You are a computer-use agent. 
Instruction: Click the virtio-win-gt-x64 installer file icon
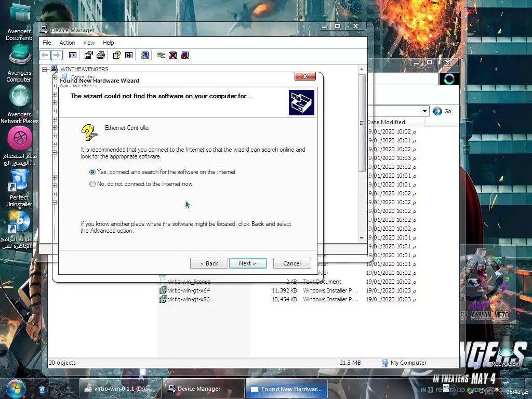pyautogui.click(x=163, y=290)
